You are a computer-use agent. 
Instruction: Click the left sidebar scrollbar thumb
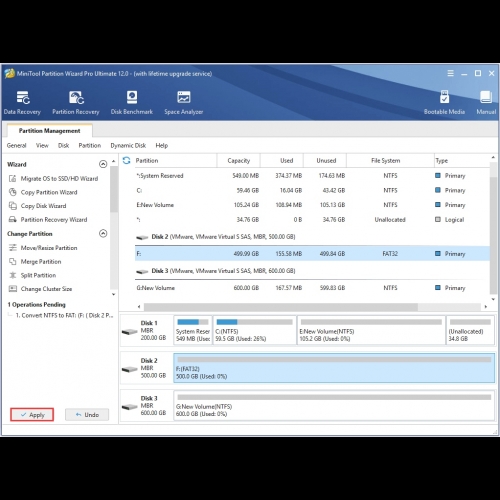coord(114,189)
